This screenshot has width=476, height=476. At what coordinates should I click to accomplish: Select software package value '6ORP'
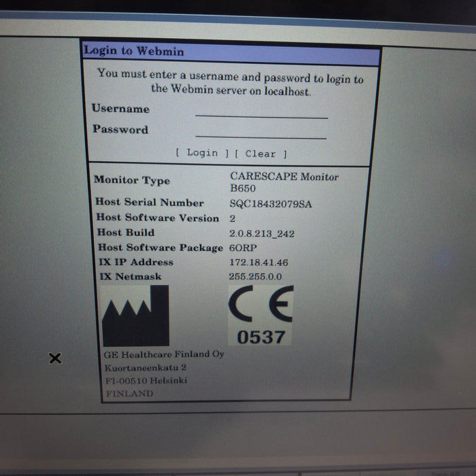(x=243, y=248)
